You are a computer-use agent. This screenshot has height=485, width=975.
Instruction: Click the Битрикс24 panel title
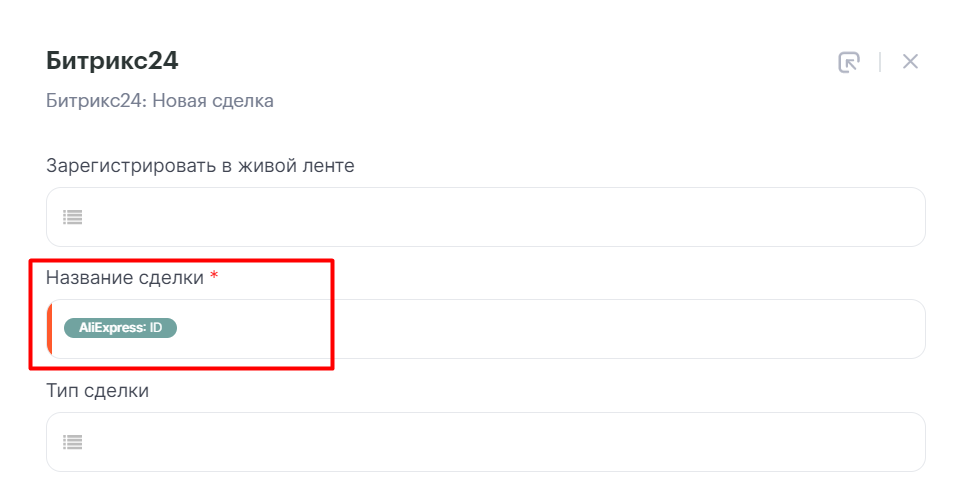click(x=112, y=61)
